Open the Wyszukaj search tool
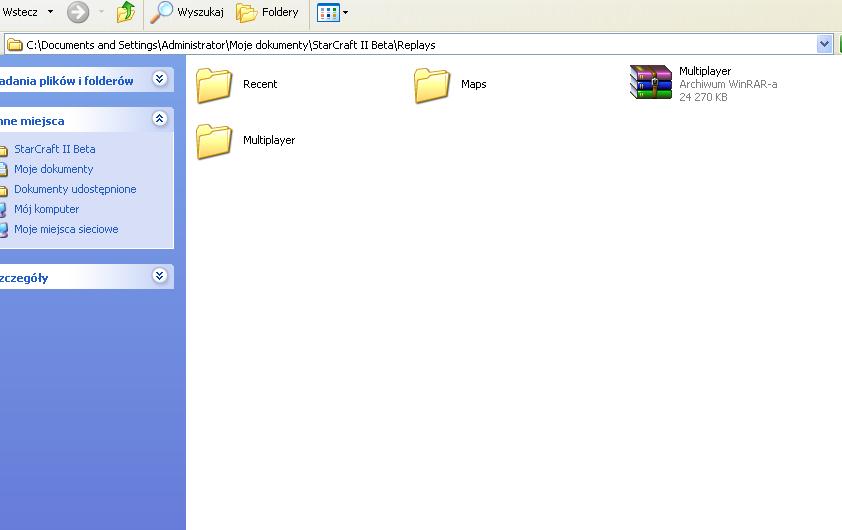 coord(188,12)
